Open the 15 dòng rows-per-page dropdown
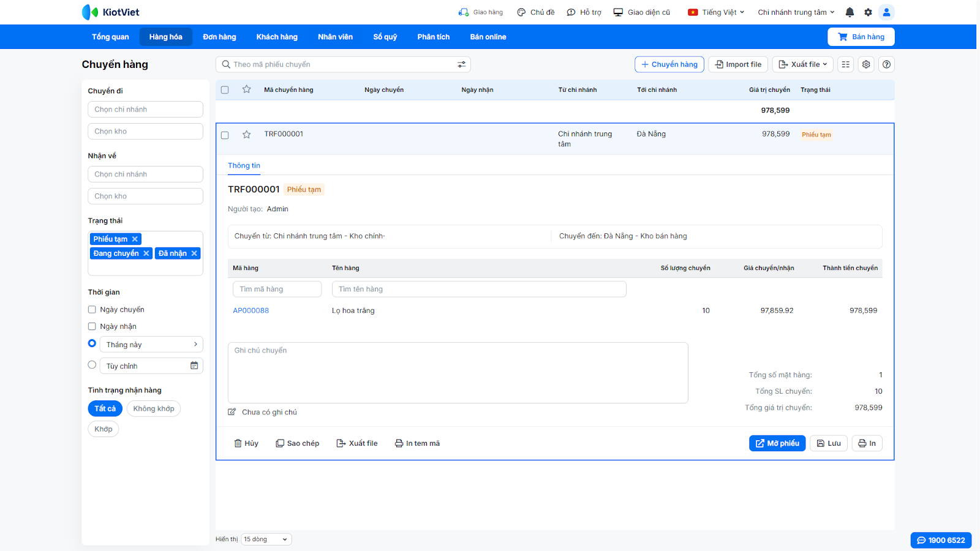This screenshot has height=551, width=980. [x=266, y=539]
